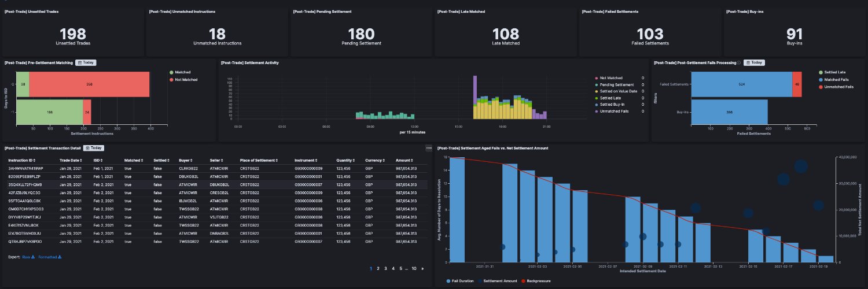The height and width of the screenshot is (289, 868).
Task: Click the Seller cell CRESGB2L
Action: pos(219,192)
